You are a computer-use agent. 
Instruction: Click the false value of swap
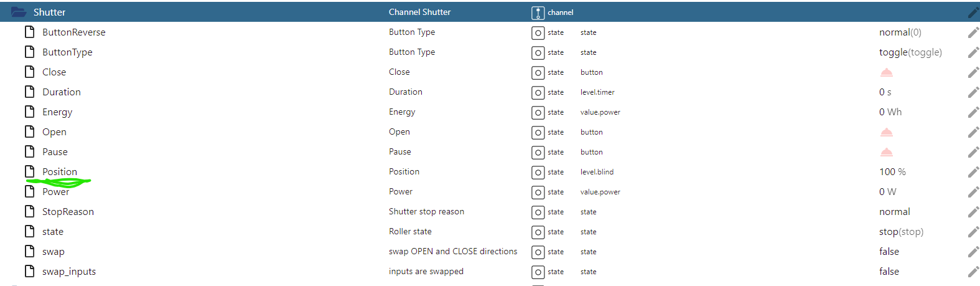[889, 252]
